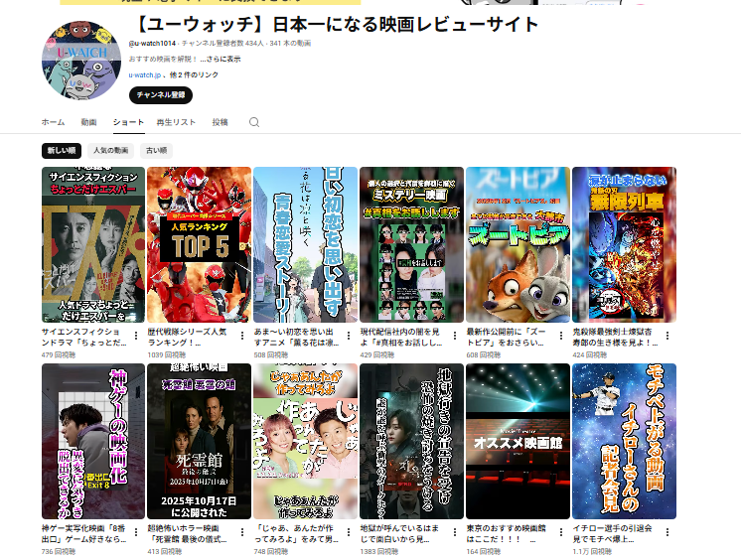
Task: Select the 新しい順 sort chip
Action: click(61, 151)
